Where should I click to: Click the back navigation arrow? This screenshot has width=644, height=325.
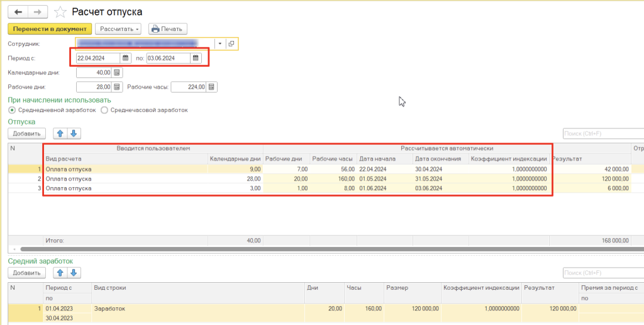click(x=18, y=12)
